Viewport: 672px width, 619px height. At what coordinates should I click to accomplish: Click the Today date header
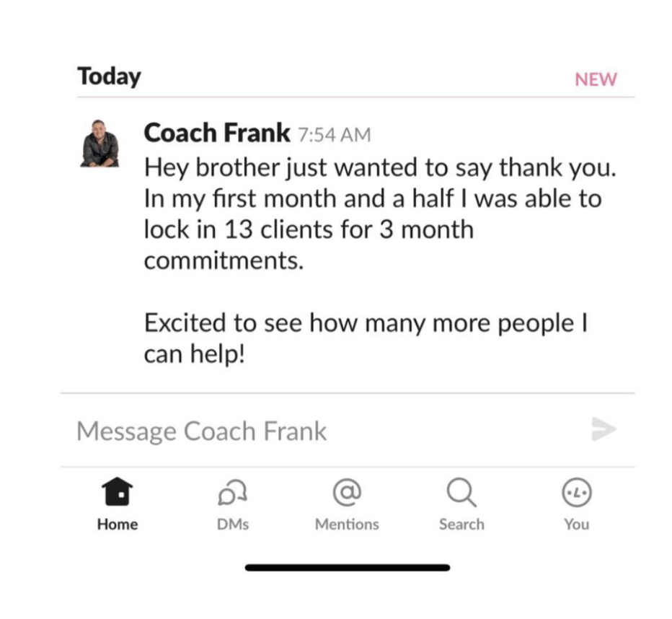point(109,76)
